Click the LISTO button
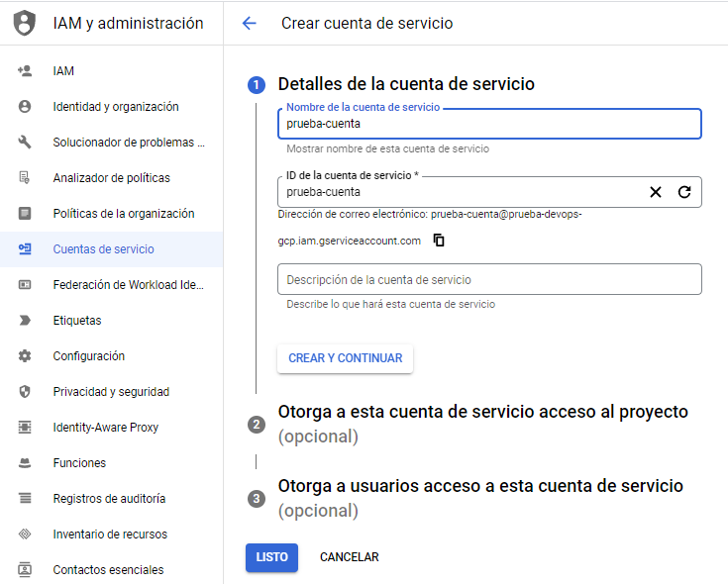The height and width of the screenshot is (584, 728). pos(271,557)
